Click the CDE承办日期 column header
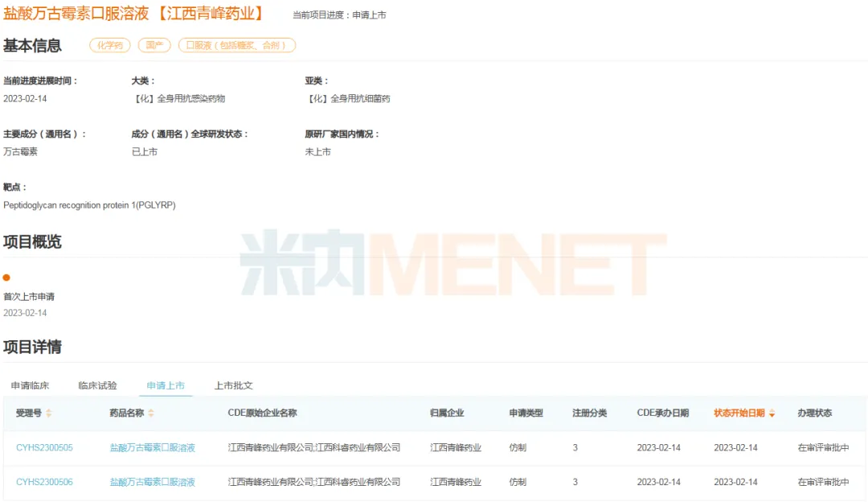Viewport: 868px width, 502px height. [662, 414]
